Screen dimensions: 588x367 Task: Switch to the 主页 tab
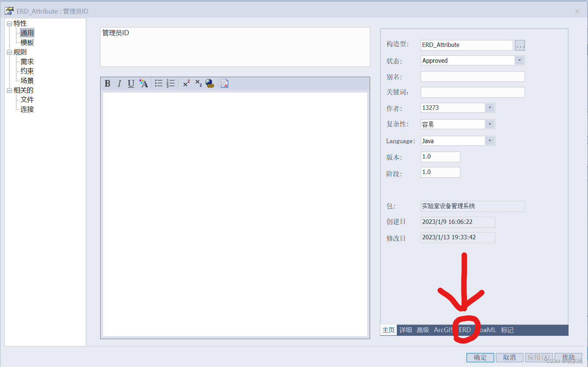[388, 330]
